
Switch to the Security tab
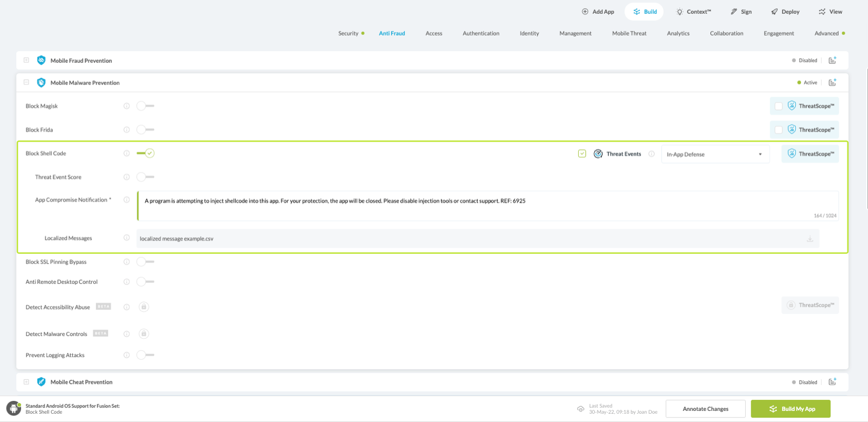[x=348, y=33]
